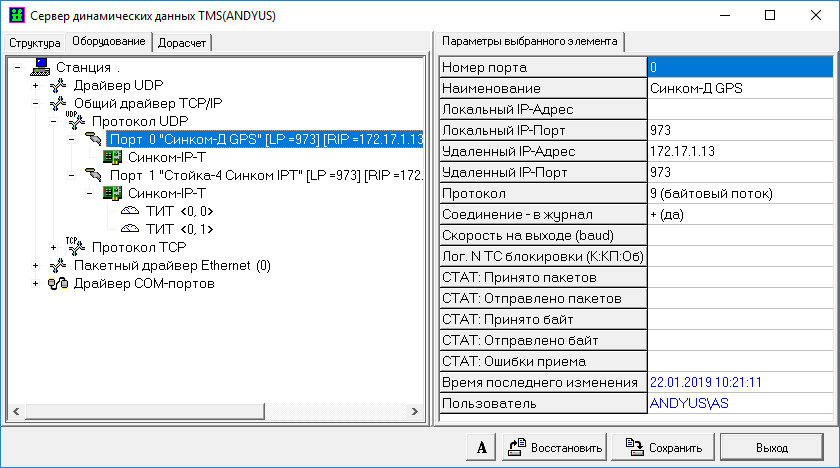Switch to the Структура tab

pos(35,43)
